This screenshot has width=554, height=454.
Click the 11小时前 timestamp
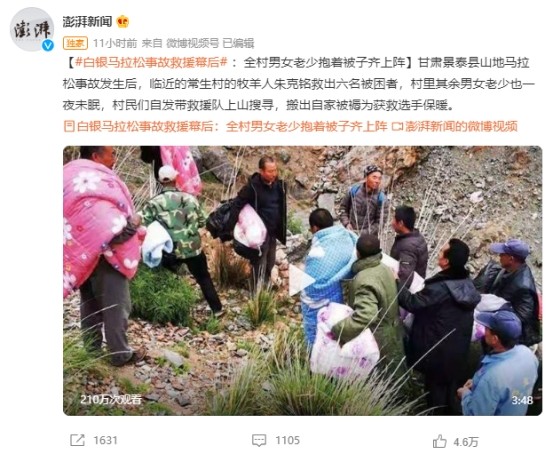115,43
